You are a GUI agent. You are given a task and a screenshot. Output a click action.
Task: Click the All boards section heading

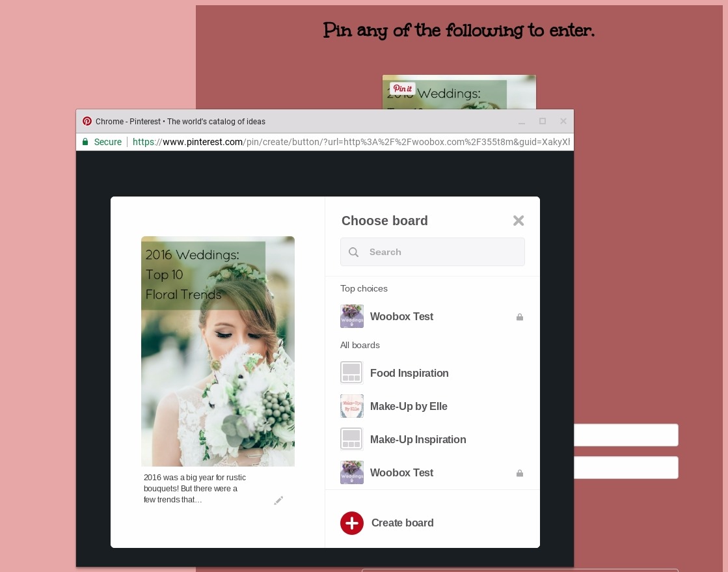(x=360, y=346)
